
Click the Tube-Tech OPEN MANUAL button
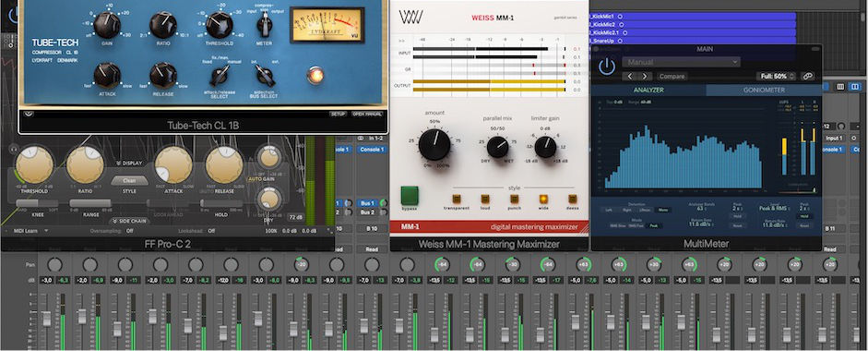pos(366,114)
